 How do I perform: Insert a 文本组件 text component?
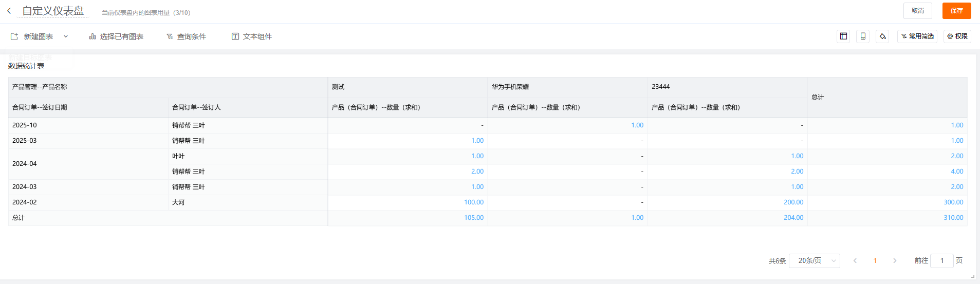click(x=252, y=36)
